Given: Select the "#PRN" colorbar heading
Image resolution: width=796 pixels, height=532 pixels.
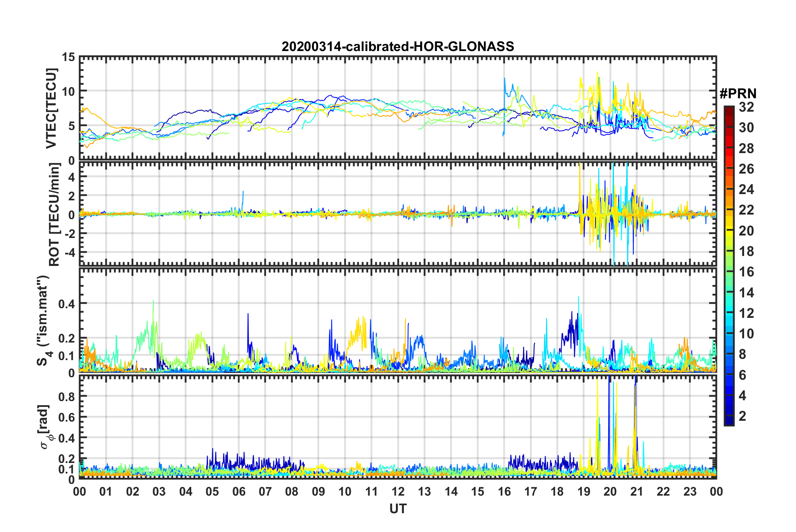Looking at the screenshot, I should [x=738, y=94].
